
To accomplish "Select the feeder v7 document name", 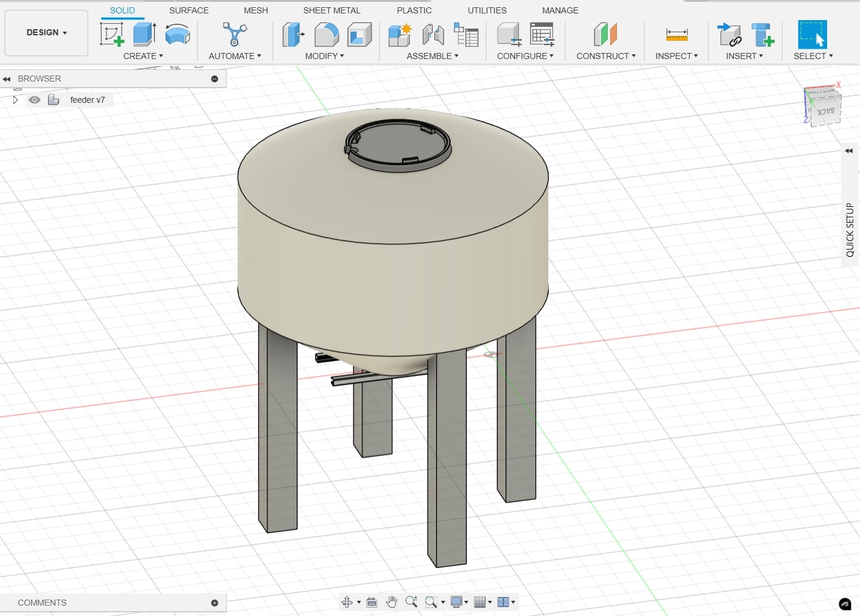I will click(88, 100).
